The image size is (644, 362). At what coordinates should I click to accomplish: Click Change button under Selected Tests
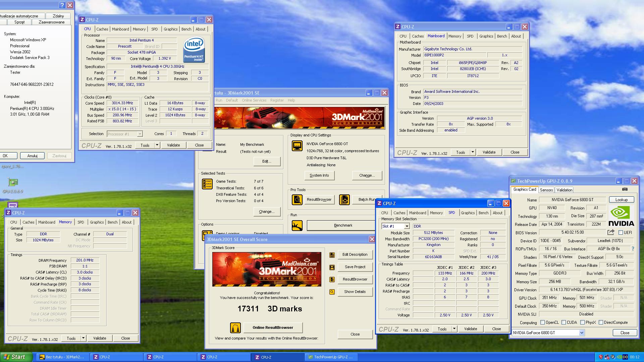click(x=267, y=212)
